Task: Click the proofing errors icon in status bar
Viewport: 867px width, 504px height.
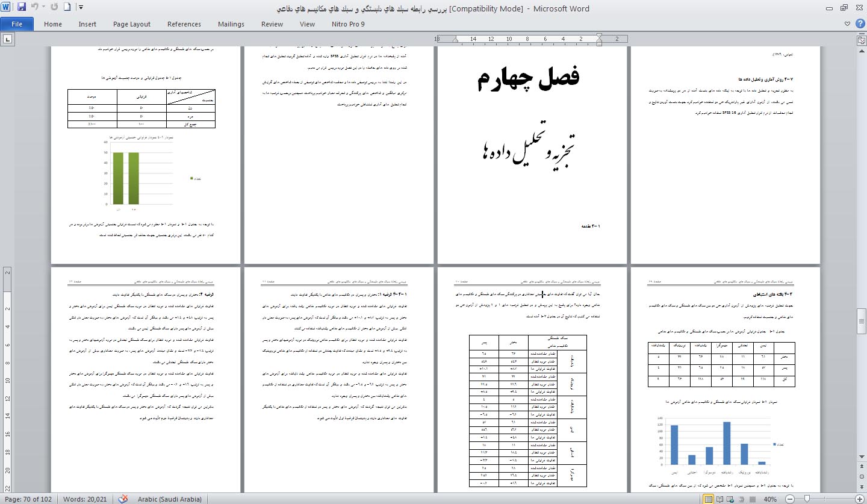Action: (x=124, y=499)
